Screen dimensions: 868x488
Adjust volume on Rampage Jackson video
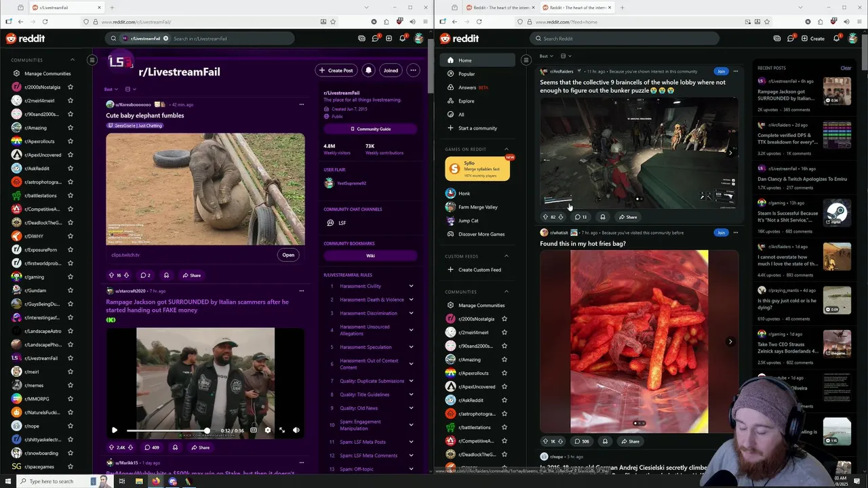296,430
